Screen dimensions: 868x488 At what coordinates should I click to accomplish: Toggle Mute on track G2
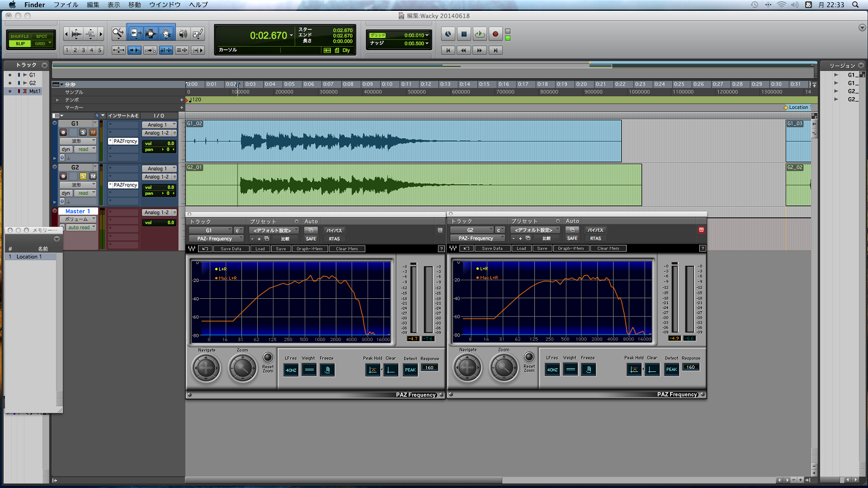[x=93, y=176]
